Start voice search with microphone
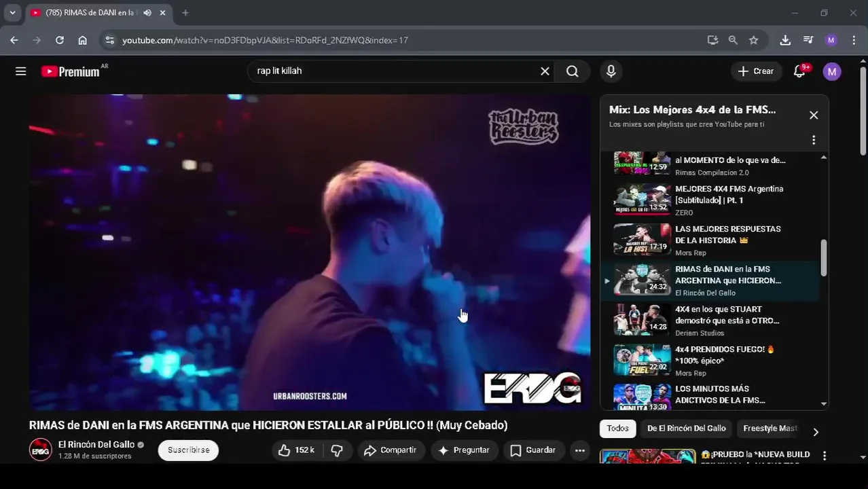The image size is (868, 489). pos(611,71)
